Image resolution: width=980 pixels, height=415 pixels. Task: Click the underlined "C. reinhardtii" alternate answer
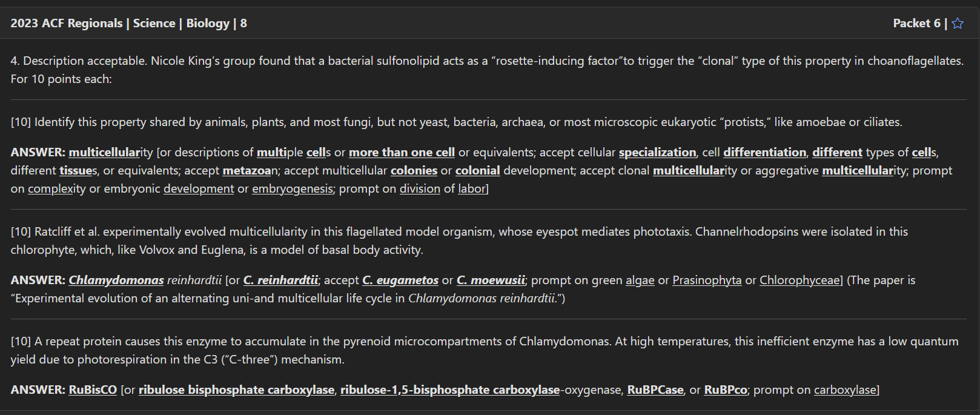click(x=280, y=281)
